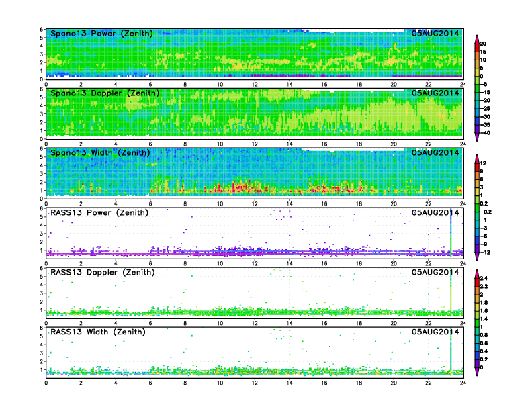Image resolution: width=532 pixels, height=411 pixels.
Task: Click 05AUG2014 date in Spano13 Power panel
Action: [x=435, y=33]
